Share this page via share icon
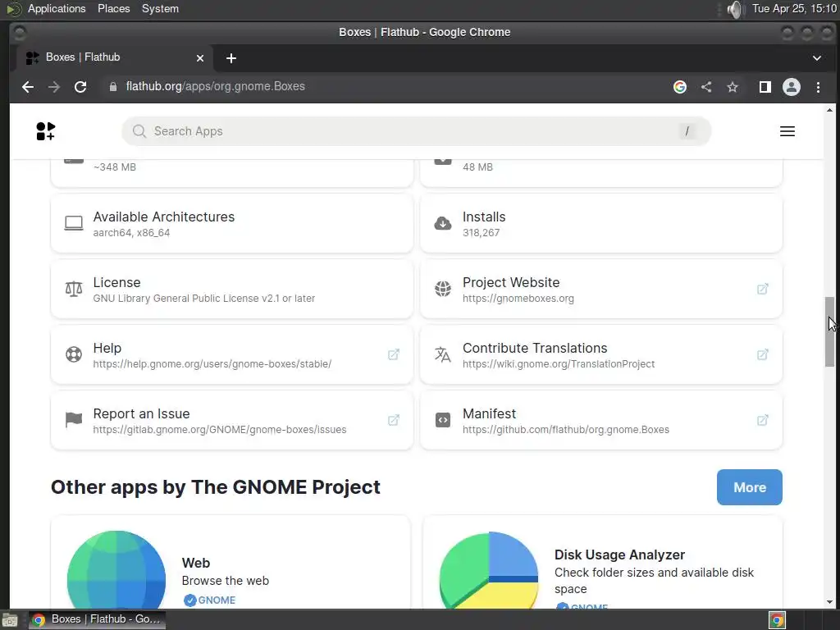The width and height of the screenshot is (840, 630). click(x=706, y=87)
